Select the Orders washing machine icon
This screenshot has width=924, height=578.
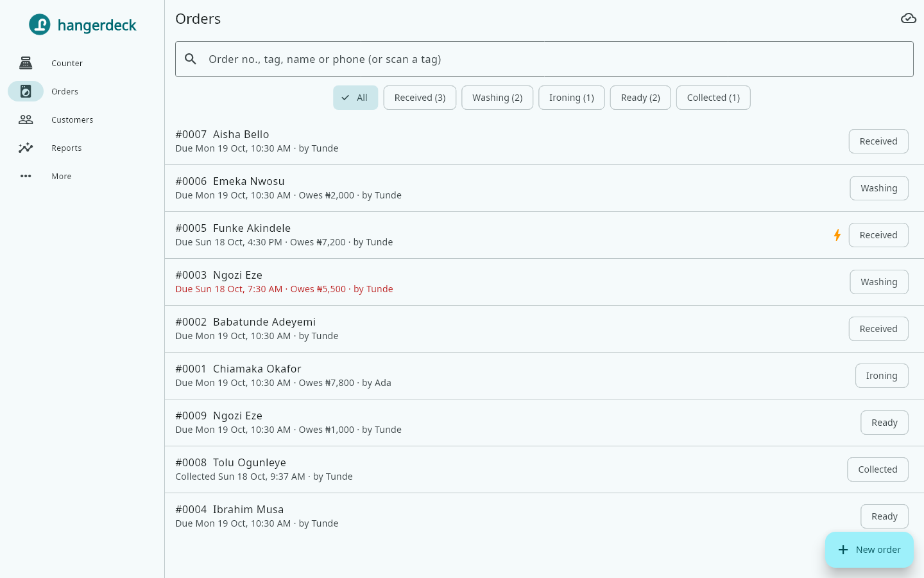26,91
